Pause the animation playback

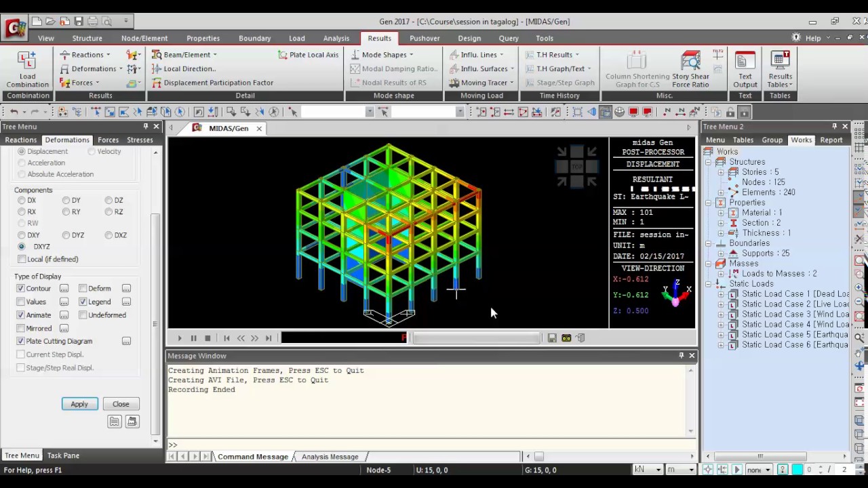pyautogui.click(x=193, y=338)
